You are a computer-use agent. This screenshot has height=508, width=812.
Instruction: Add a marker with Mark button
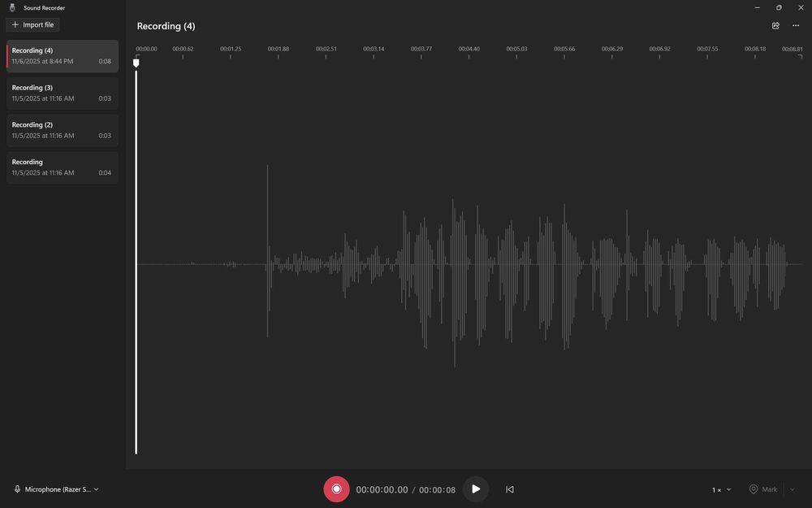point(763,489)
